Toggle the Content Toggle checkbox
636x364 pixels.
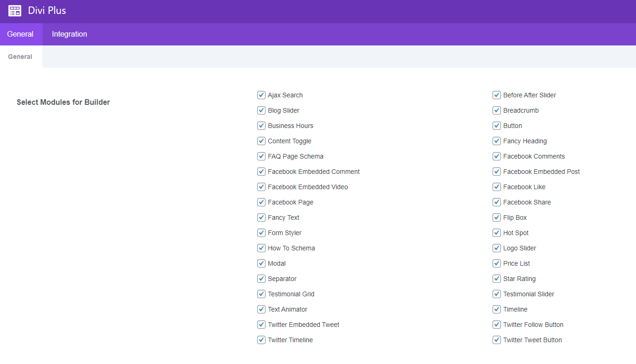261,141
